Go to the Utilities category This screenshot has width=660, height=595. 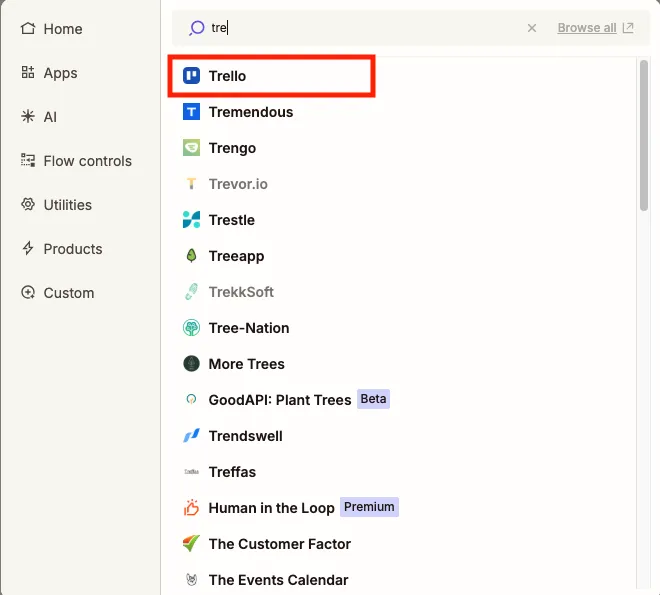(68, 205)
